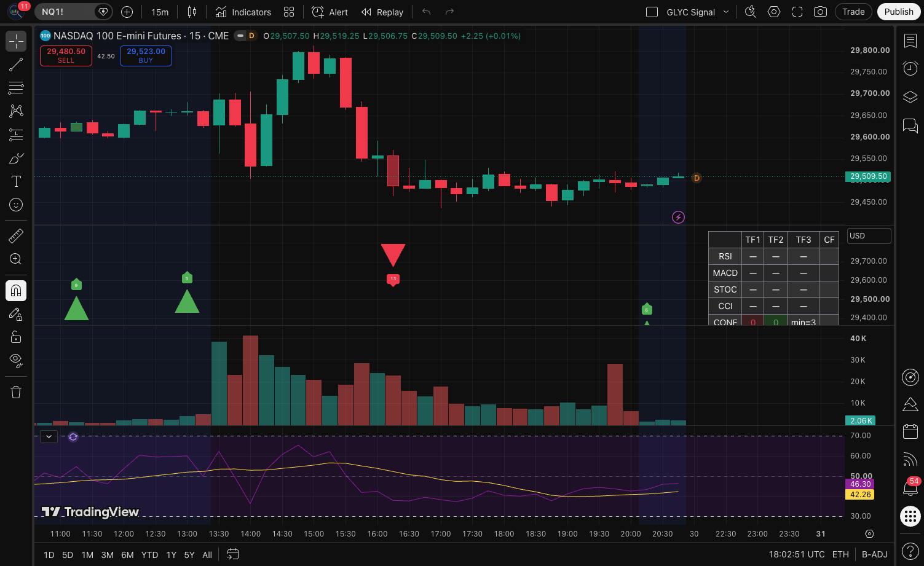The width and height of the screenshot is (924, 566).
Task: Add a symbol to compare with plus icon
Action: tap(127, 12)
